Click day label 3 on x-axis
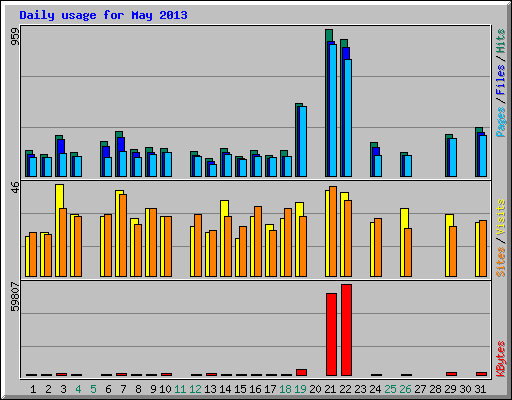512x400 pixels. click(x=63, y=389)
